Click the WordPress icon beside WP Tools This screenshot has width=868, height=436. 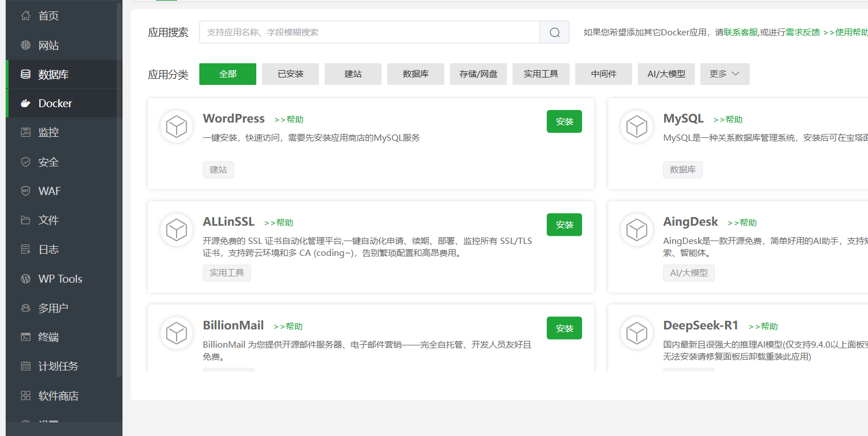pos(26,279)
